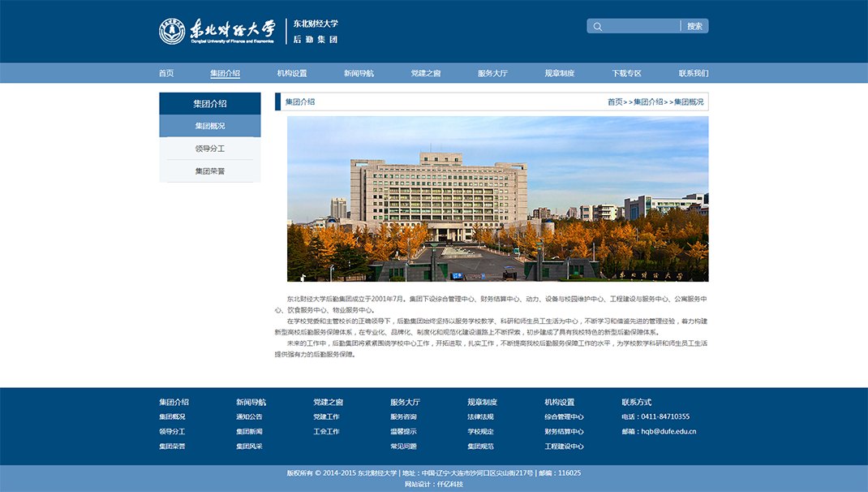Visit 综合管理中心 footer link

564,416
